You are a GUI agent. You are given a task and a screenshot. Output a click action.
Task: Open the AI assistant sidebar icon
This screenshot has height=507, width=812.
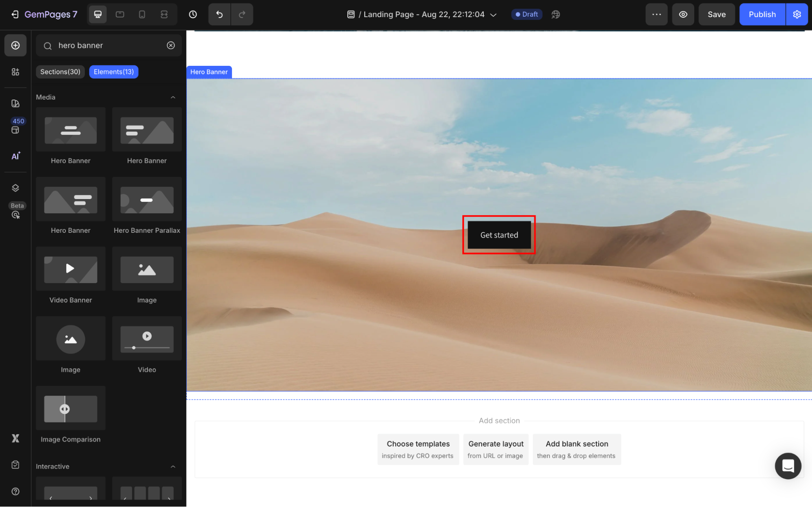pos(15,156)
